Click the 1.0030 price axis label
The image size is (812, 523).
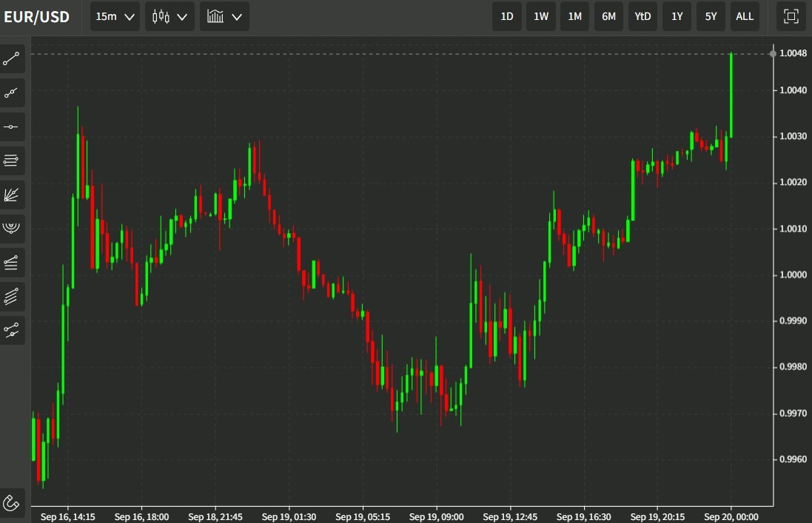click(x=793, y=136)
